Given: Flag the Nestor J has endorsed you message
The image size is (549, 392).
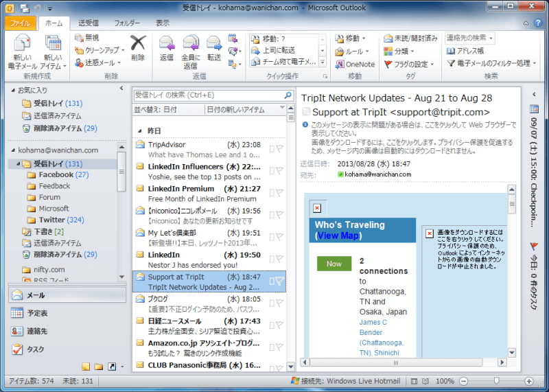Looking at the screenshot, I should click(279, 259).
